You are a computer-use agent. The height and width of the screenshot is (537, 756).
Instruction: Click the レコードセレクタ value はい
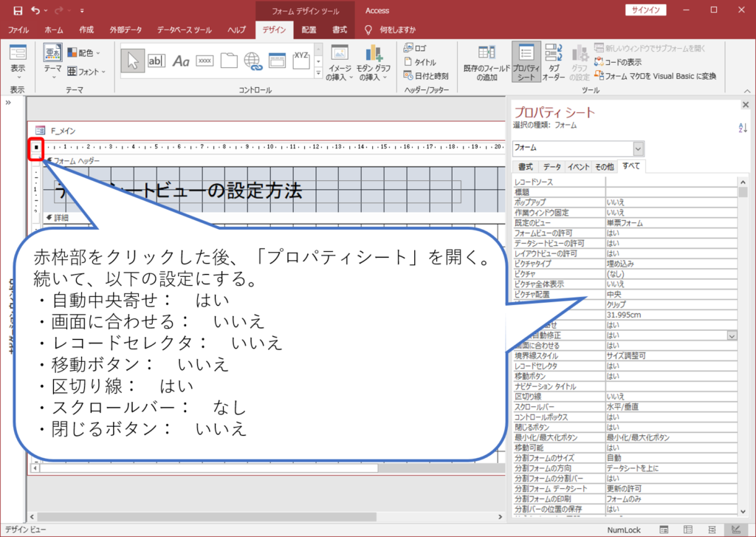[671, 366]
